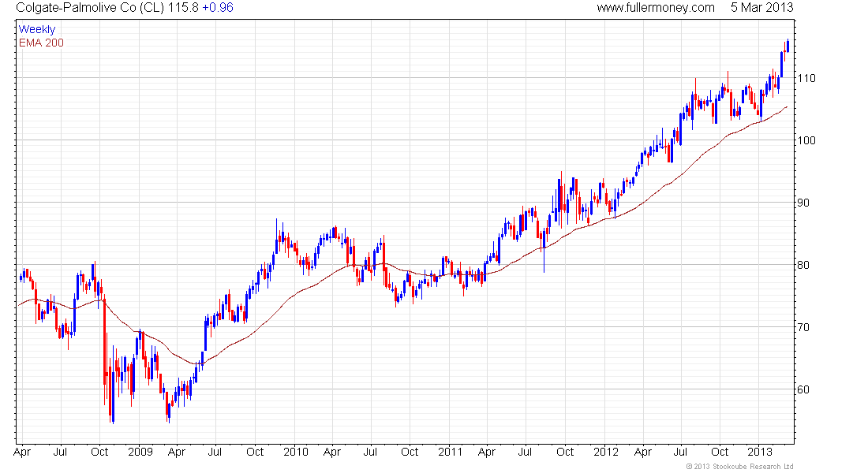Click the +0.96 price change value

pyautogui.click(x=218, y=8)
